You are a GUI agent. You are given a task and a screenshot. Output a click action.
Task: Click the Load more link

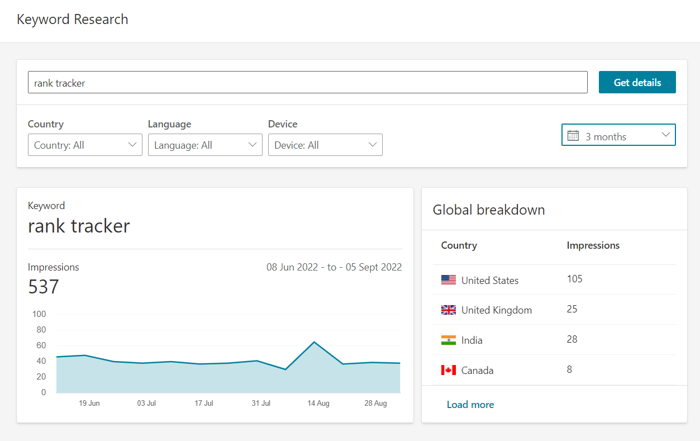[470, 404]
